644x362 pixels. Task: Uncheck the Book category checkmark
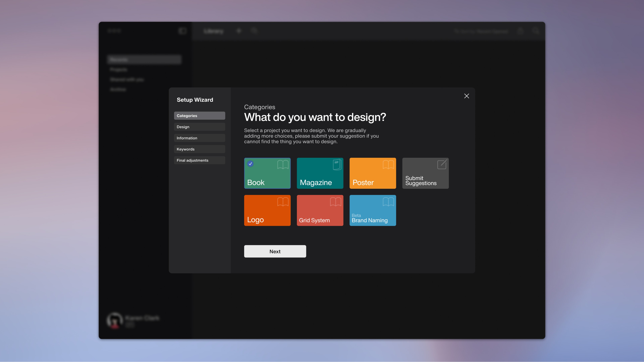[250, 164]
